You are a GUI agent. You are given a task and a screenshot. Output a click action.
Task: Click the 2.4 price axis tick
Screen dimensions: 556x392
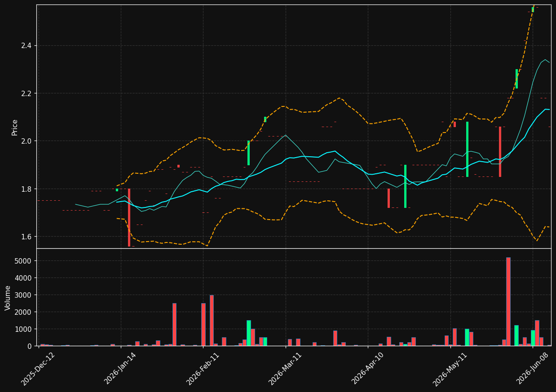click(x=26, y=46)
